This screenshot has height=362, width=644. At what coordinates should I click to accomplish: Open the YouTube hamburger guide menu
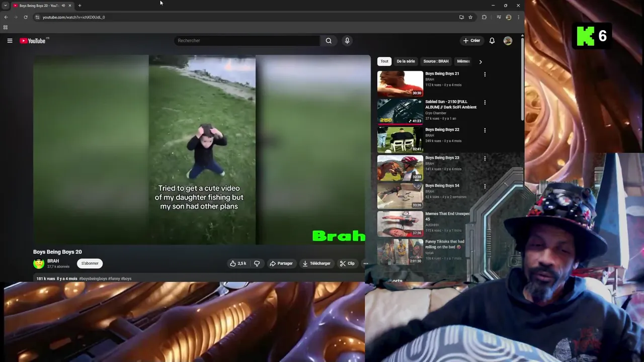(x=10, y=41)
